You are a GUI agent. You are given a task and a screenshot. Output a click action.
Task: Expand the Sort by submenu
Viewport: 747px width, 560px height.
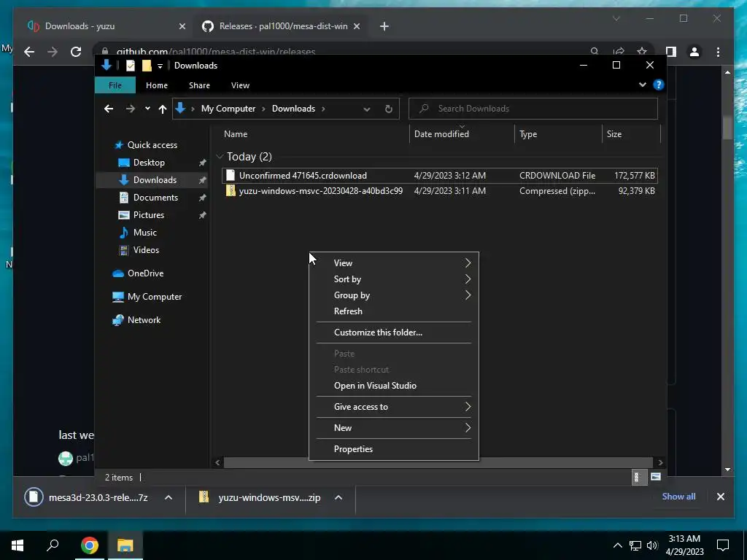click(x=394, y=279)
